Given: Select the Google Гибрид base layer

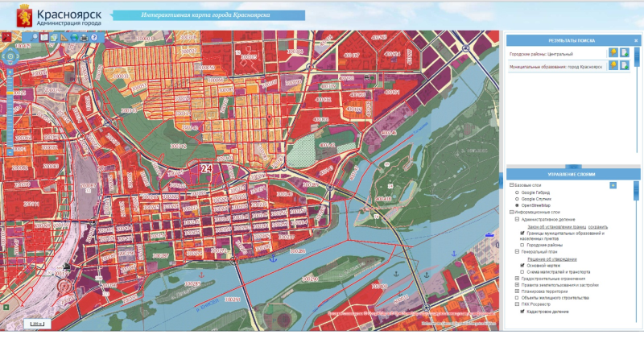Looking at the screenshot, I should pos(517,193).
